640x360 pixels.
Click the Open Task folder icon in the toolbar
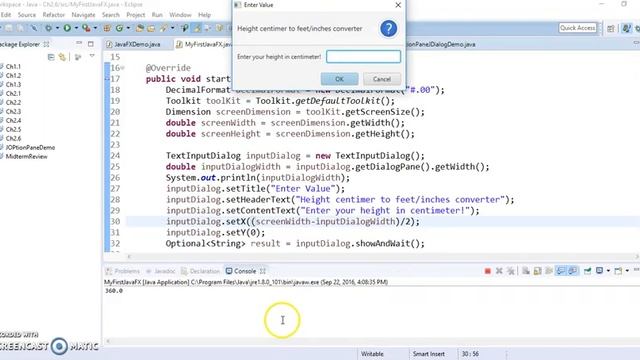151,28
